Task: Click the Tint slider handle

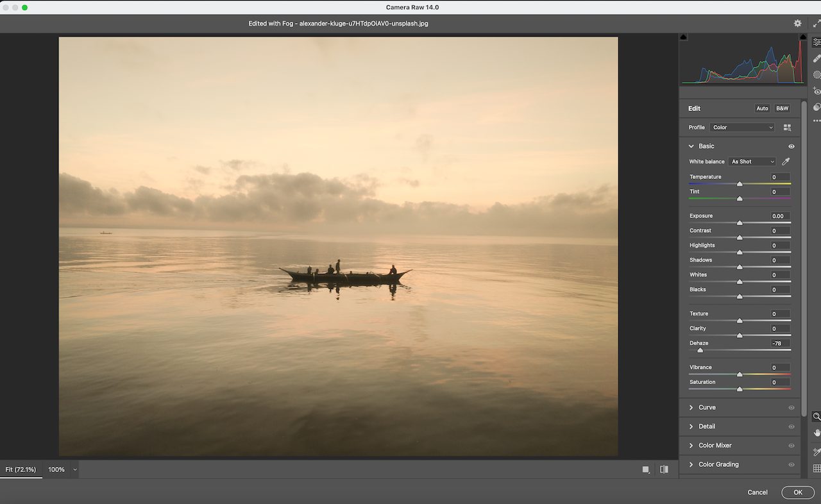Action: (x=740, y=199)
